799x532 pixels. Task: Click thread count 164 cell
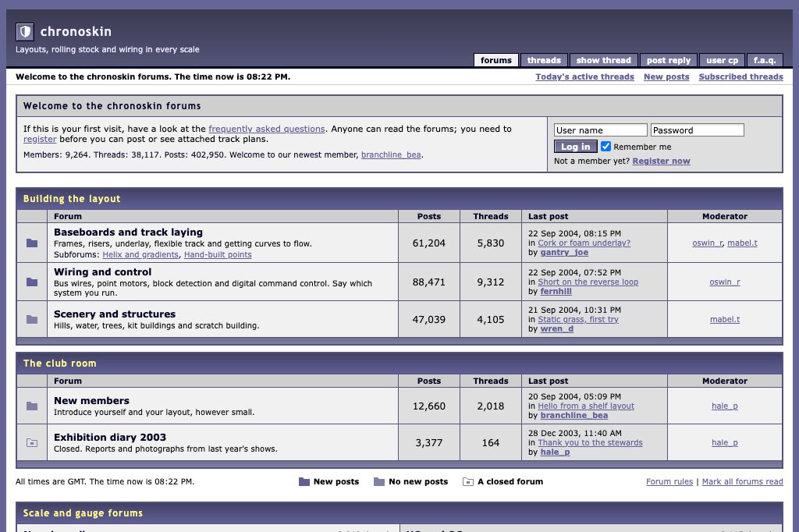491,443
